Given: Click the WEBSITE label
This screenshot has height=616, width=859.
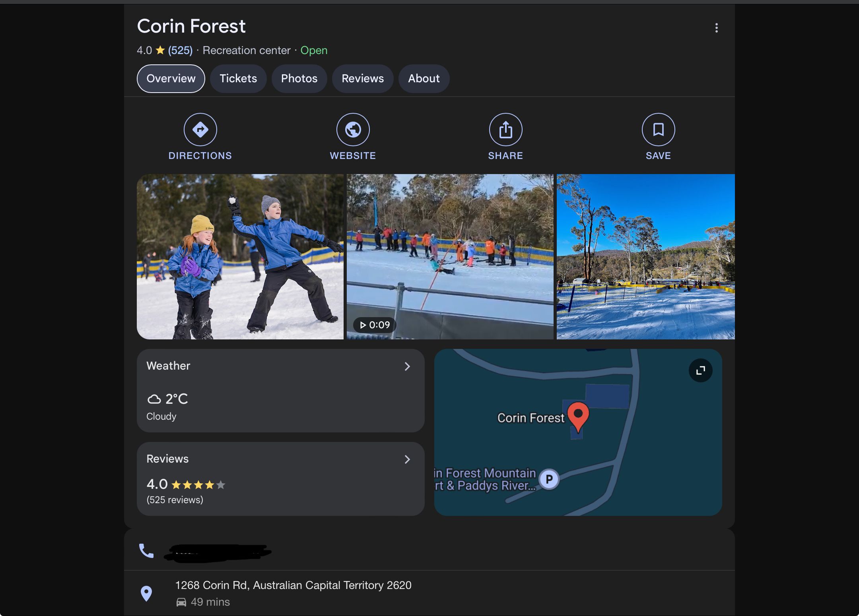Looking at the screenshot, I should pos(353,156).
